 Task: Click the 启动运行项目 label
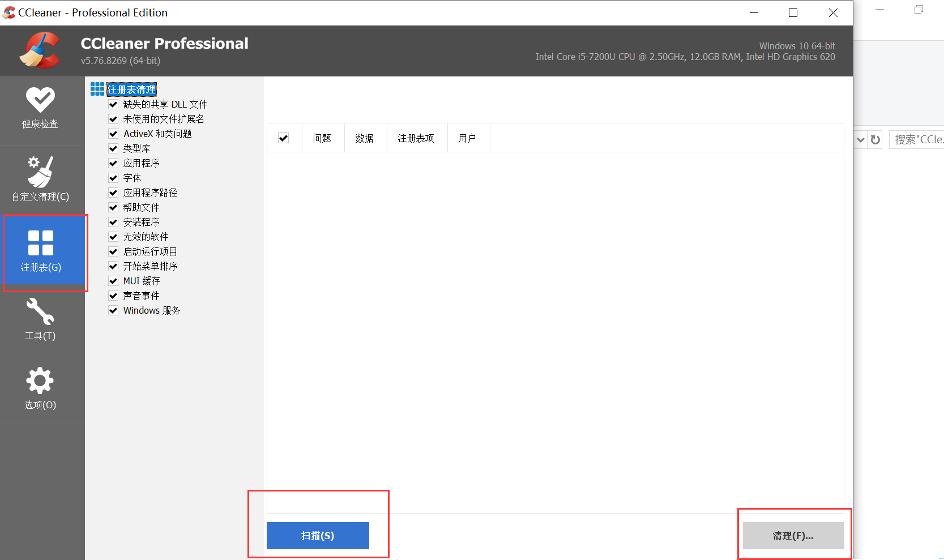click(x=151, y=251)
